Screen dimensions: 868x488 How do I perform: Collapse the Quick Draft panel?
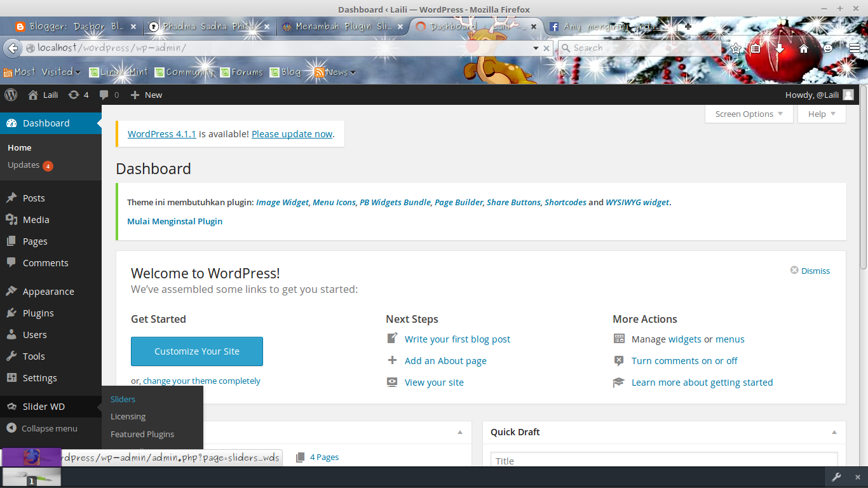point(834,432)
